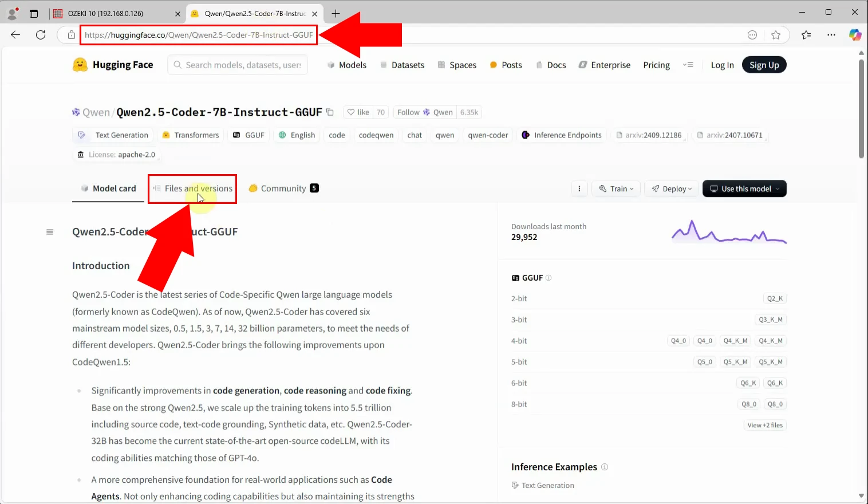Click Sign Up button
This screenshot has height=504, width=868.
pyautogui.click(x=764, y=65)
